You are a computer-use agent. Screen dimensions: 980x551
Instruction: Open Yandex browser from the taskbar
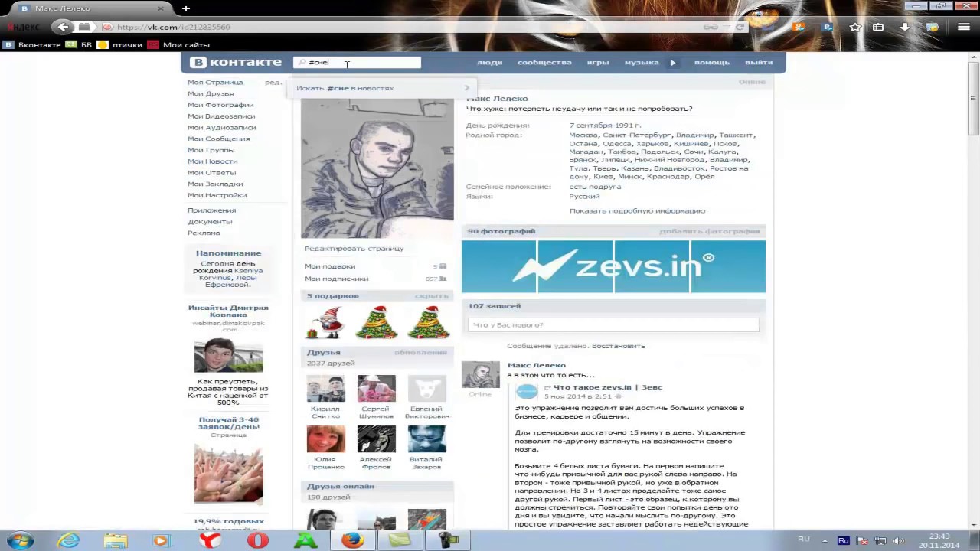[x=210, y=540]
